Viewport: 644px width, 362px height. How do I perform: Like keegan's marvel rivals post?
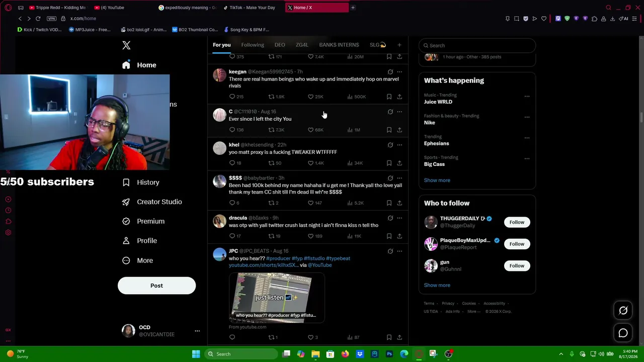coord(310,97)
